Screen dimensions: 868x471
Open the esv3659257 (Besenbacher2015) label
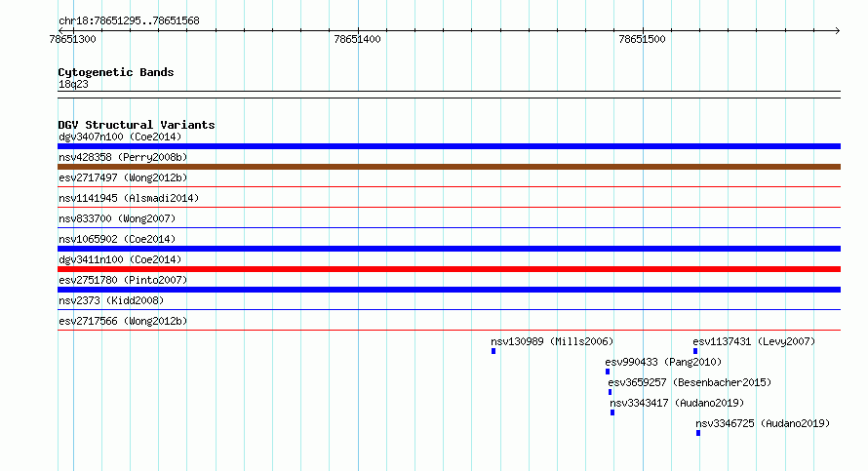click(690, 382)
